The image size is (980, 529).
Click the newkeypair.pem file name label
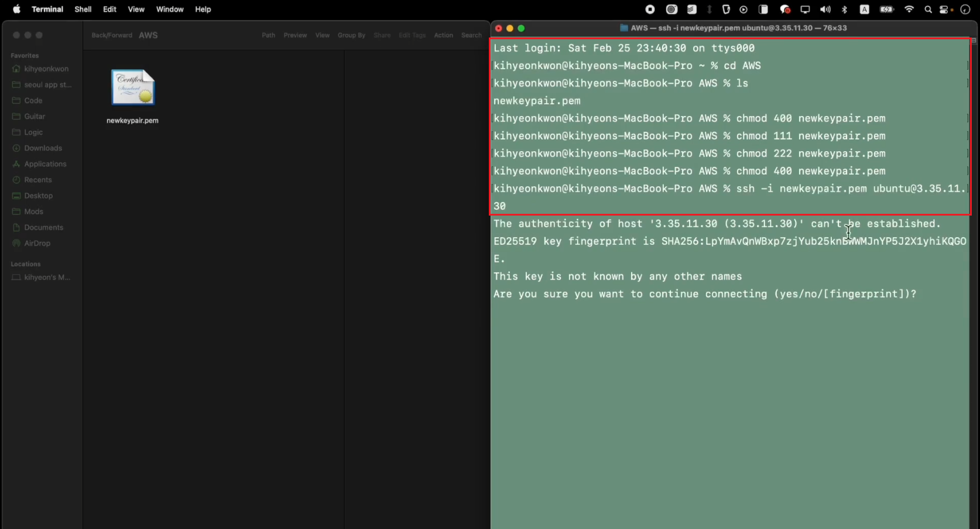[132, 121]
